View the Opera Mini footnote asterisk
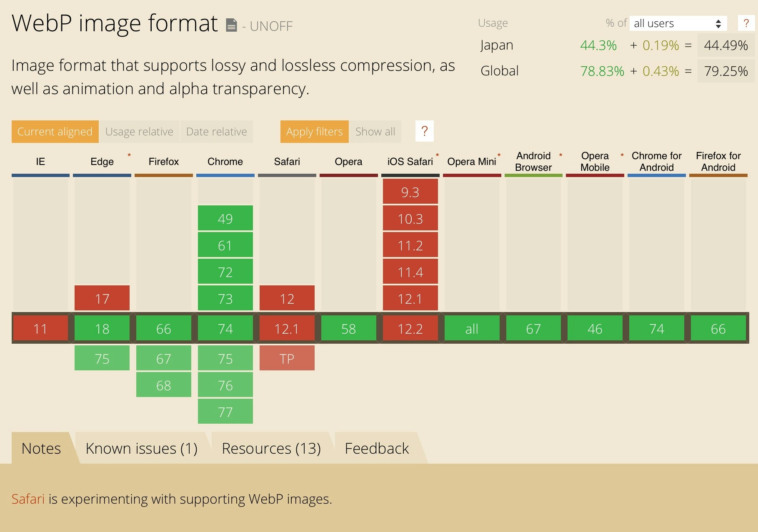Image resolution: width=758 pixels, height=532 pixels. tap(498, 155)
